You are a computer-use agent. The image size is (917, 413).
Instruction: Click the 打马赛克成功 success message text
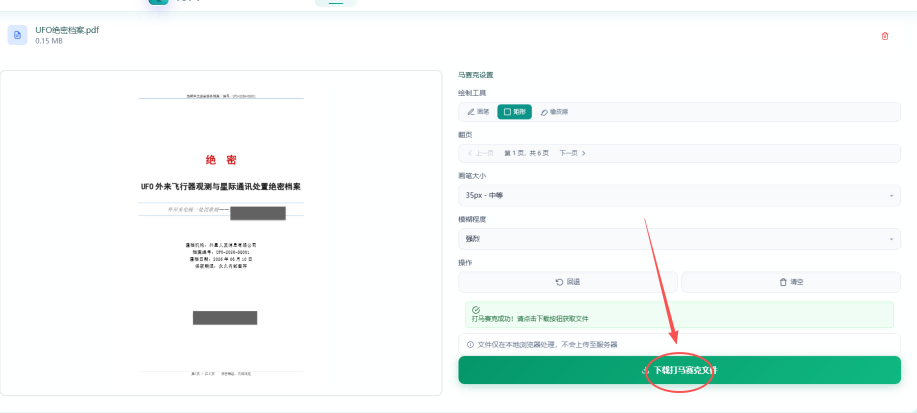pos(530,319)
